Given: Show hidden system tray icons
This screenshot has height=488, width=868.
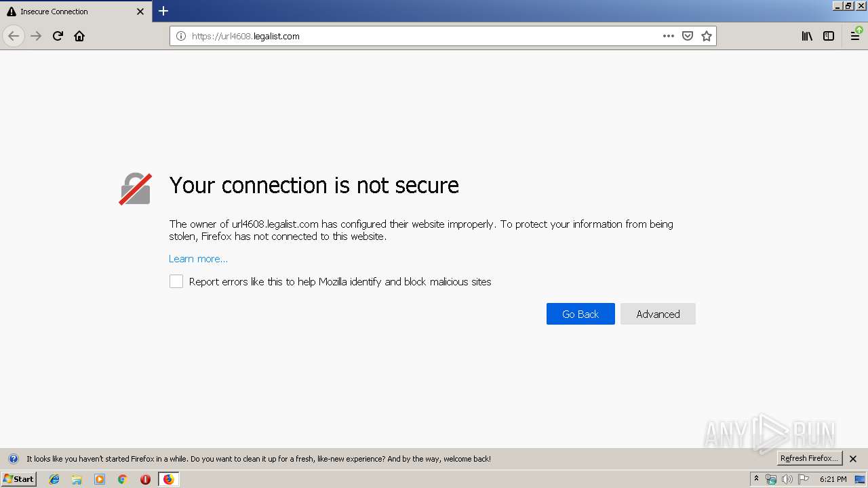Looking at the screenshot, I should pyautogui.click(x=756, y=479).
